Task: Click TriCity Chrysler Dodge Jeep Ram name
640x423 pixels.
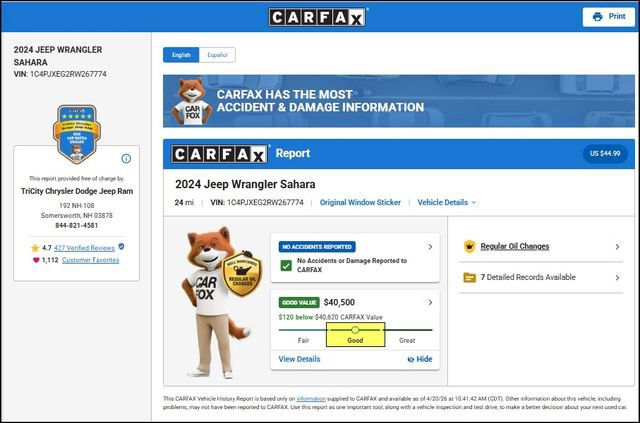Action: click(77, 191)
